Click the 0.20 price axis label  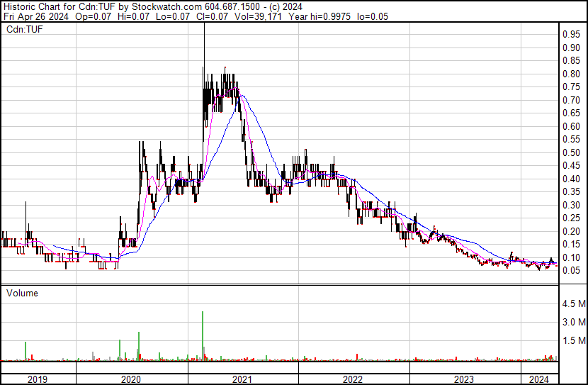(571, 232)
